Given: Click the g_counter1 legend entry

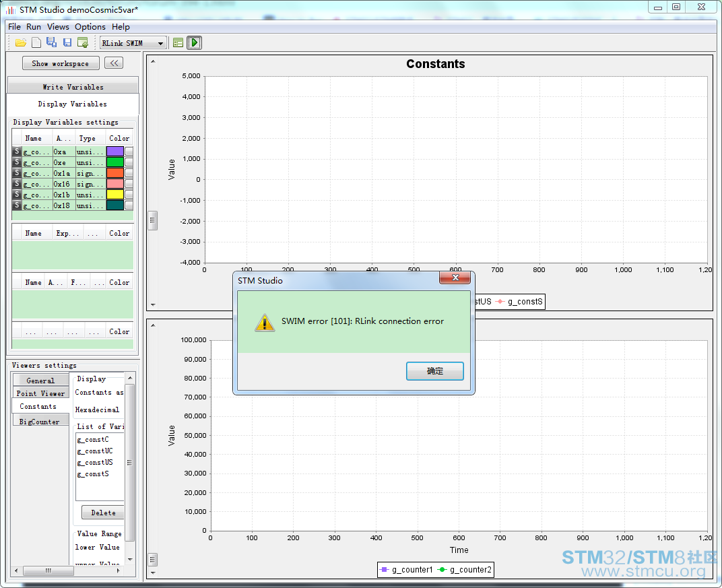Looking at the screenshot, I should (406, 570).
